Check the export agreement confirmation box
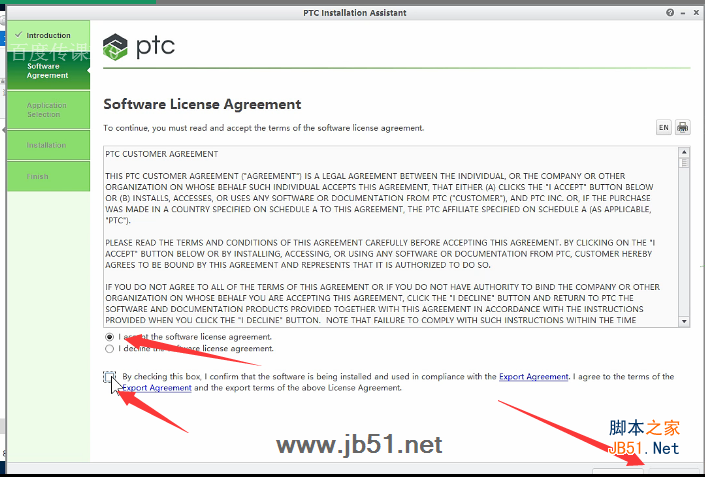 [109, 377]
